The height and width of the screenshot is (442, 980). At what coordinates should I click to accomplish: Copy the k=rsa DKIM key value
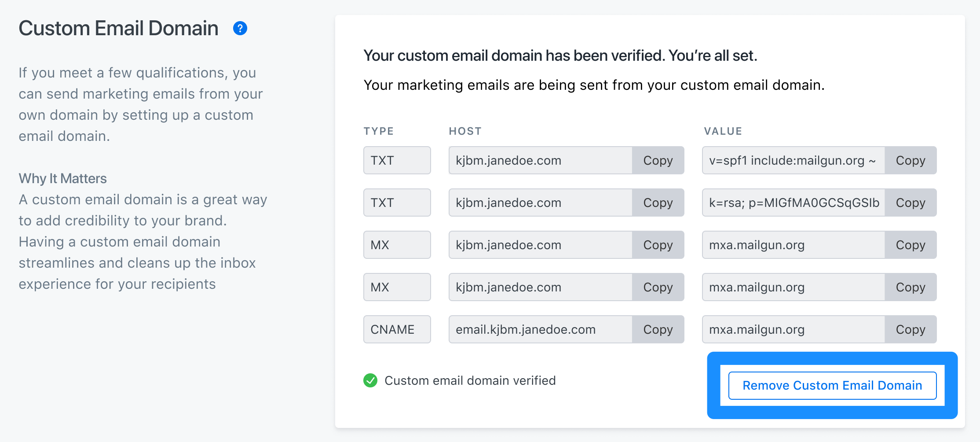pyautogui.click(x=911, y=203)
